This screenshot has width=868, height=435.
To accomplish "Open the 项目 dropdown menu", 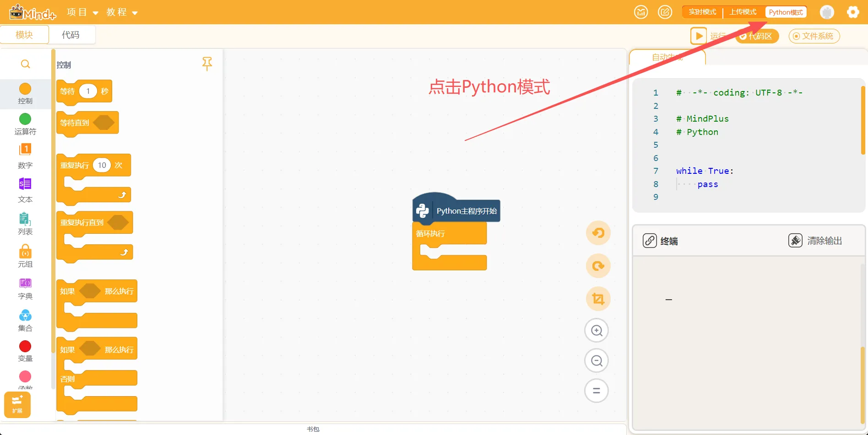I will click(x=82, y=12).
